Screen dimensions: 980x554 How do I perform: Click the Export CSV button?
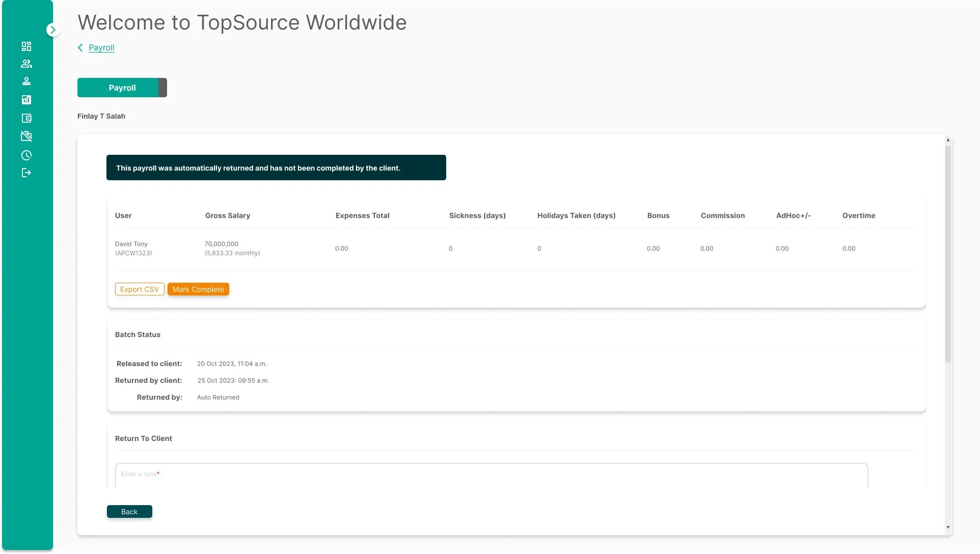(139, 289)
